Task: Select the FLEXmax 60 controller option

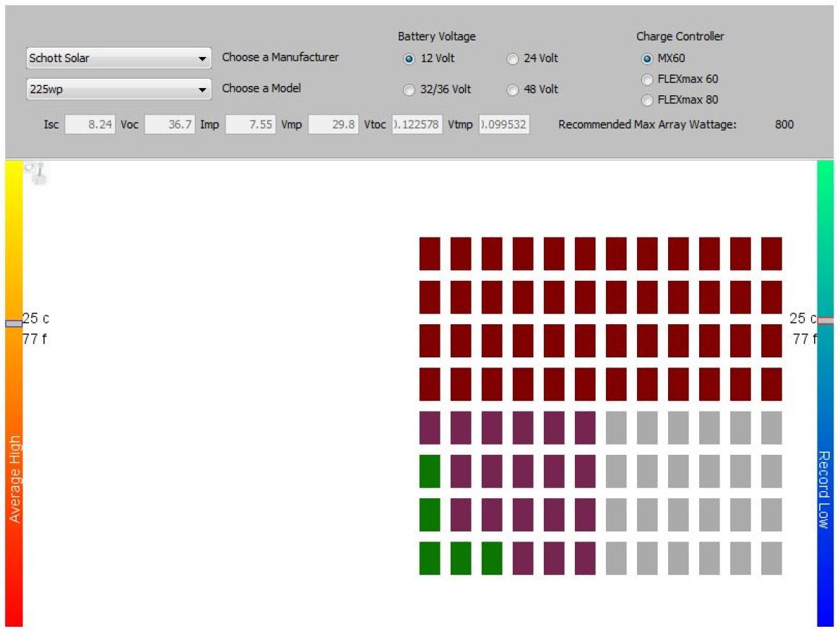Action: (x=646, y=79)
